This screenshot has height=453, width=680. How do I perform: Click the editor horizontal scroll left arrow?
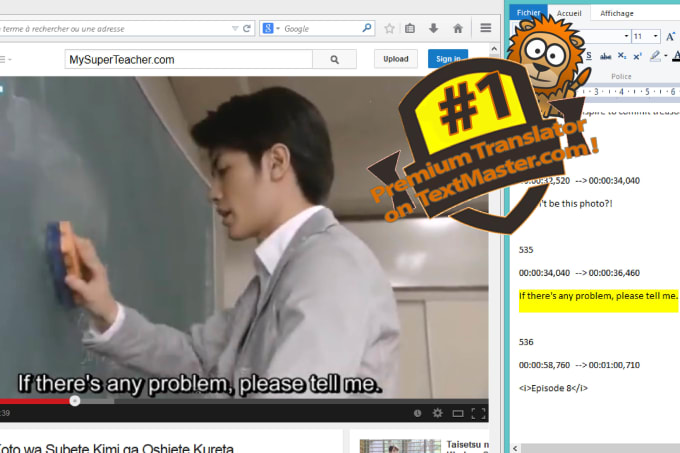coord(515,448)
